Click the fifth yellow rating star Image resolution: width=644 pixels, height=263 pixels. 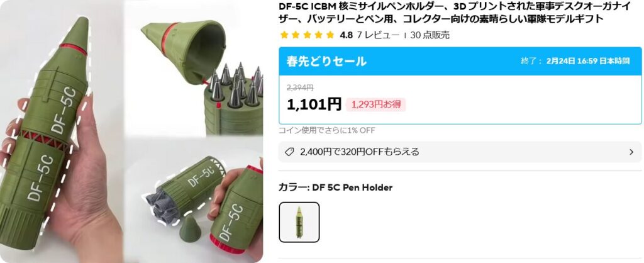click(x=330, y=35)
